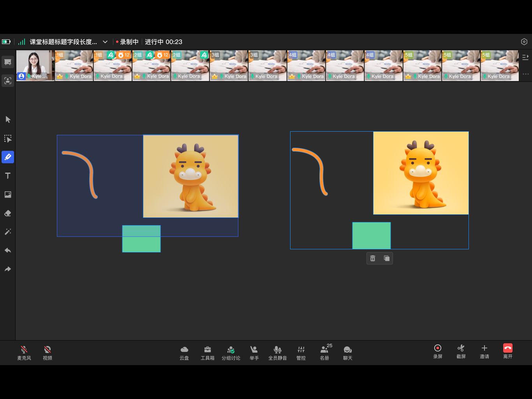532x399 pixels.
Task: Select the 2组 thumbnail with crown
Action: point(151,65)
